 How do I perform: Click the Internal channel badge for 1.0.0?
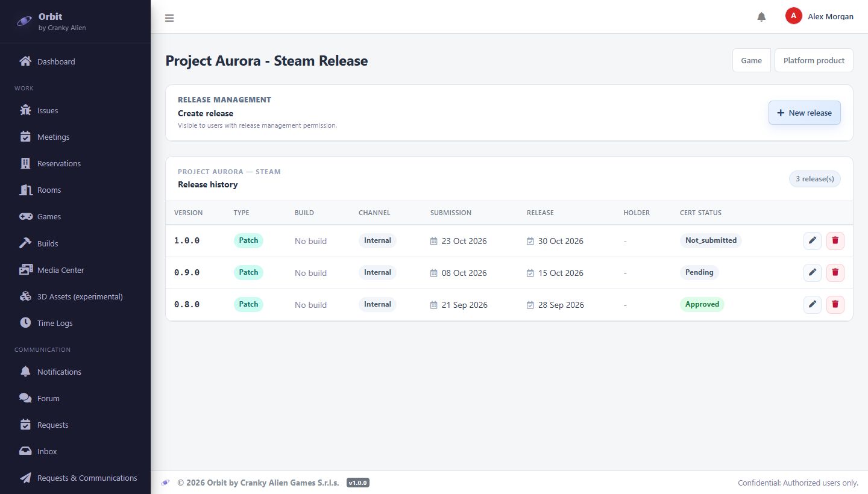(377, 240)
